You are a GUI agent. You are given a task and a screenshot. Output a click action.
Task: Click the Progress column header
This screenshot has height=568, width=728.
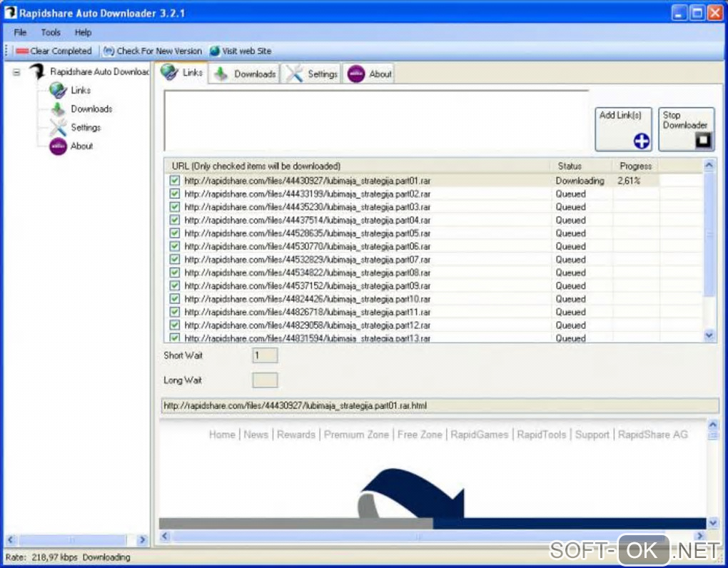(635, 166)
